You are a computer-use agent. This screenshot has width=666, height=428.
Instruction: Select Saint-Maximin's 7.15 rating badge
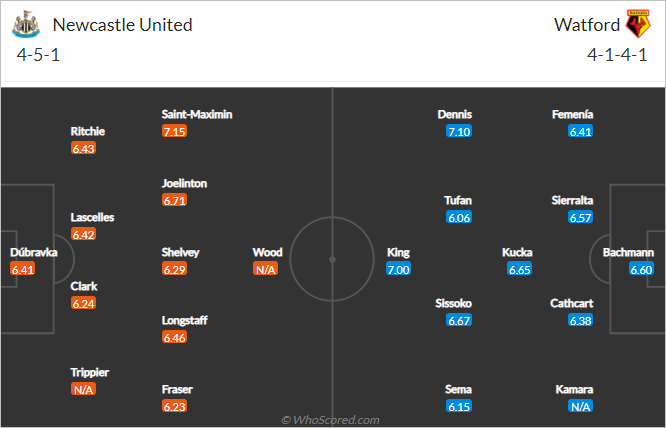click(x=174, y=131)
